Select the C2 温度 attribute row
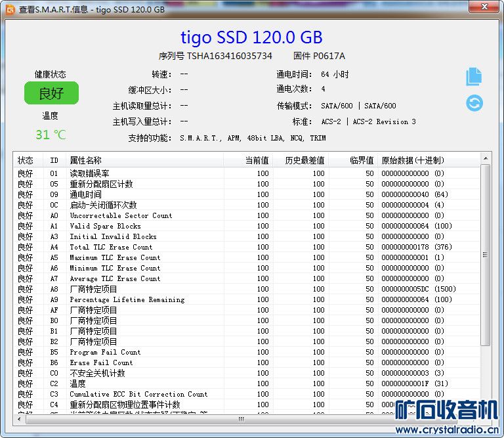 point(247,383)
